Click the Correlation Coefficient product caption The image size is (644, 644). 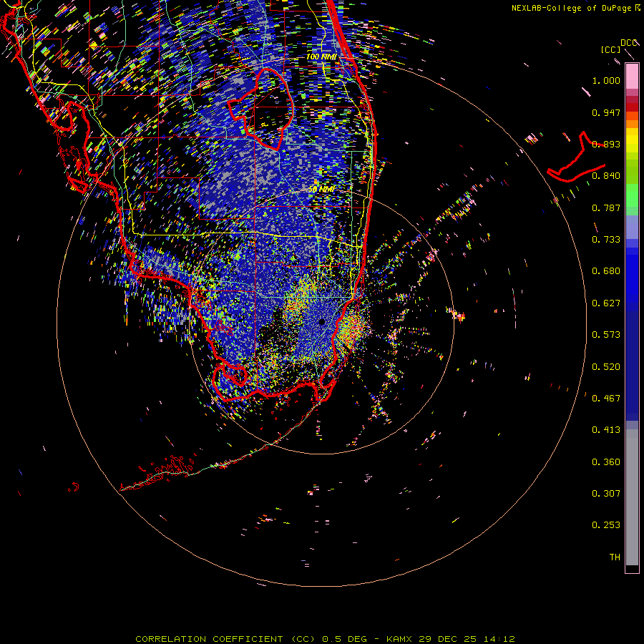[x=325, y=639]
